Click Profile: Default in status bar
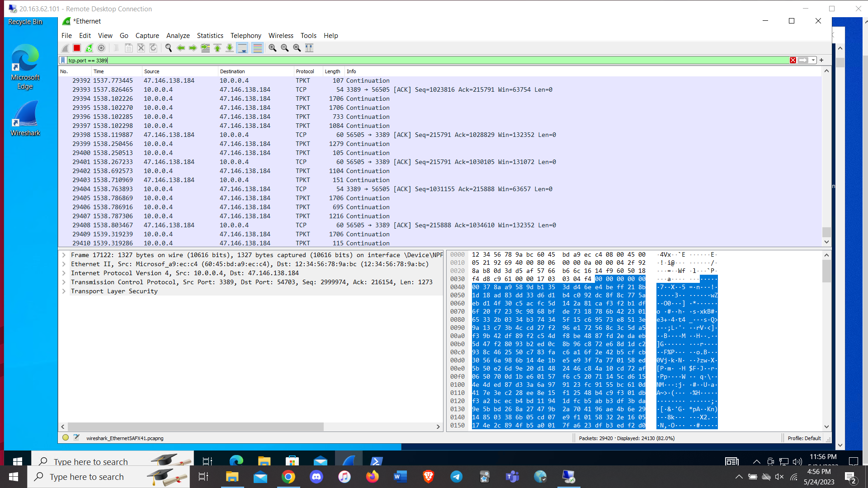The width and height of the screenshot is (868, 488). click(x=804, y=438)
